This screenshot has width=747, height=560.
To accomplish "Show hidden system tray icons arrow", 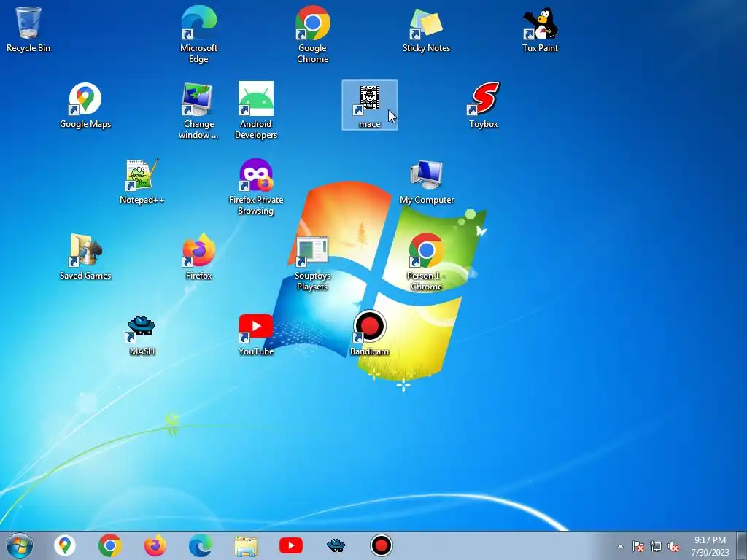I will (x=620, y=546).
